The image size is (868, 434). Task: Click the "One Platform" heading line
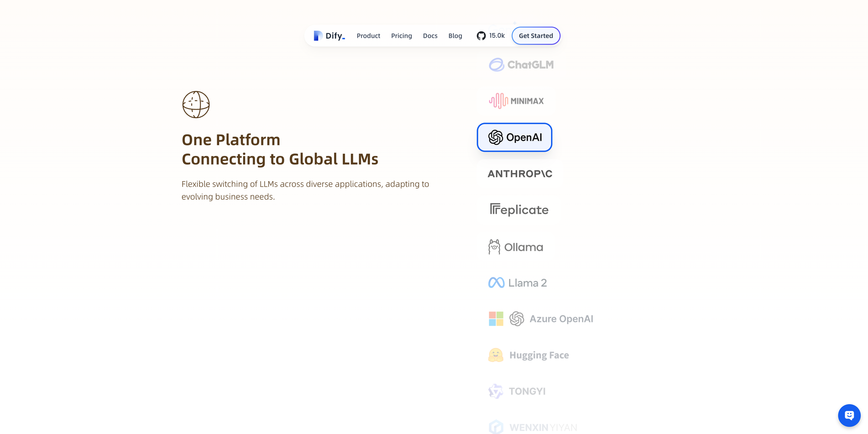point(231,140)
